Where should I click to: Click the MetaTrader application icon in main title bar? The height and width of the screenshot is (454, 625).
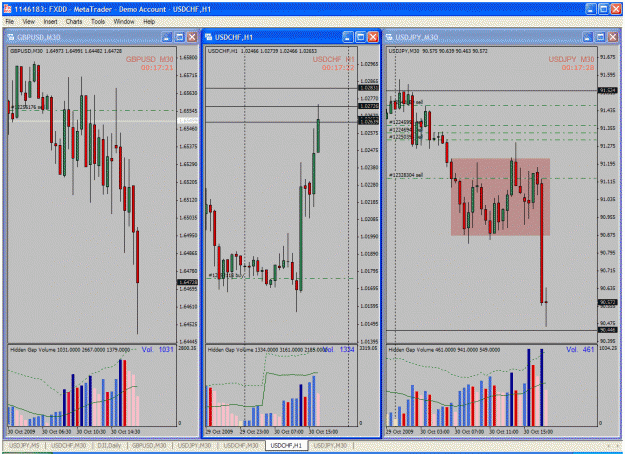click(7, 9)
